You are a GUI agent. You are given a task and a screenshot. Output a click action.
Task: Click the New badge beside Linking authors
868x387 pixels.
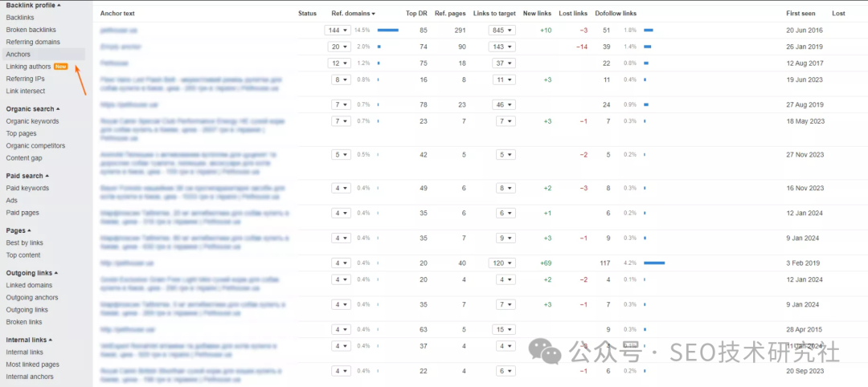coord(61,67)
